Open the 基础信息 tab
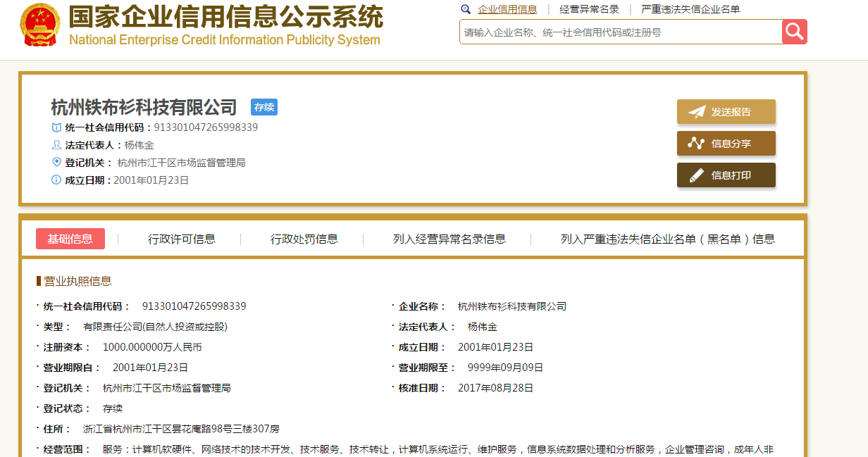The width and height of the screenshot is (868, 457). point(70,239)
